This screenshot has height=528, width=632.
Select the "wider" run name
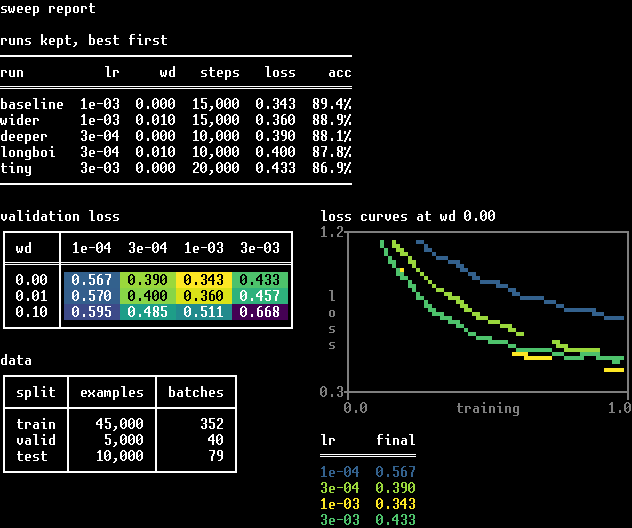point(20,120)
